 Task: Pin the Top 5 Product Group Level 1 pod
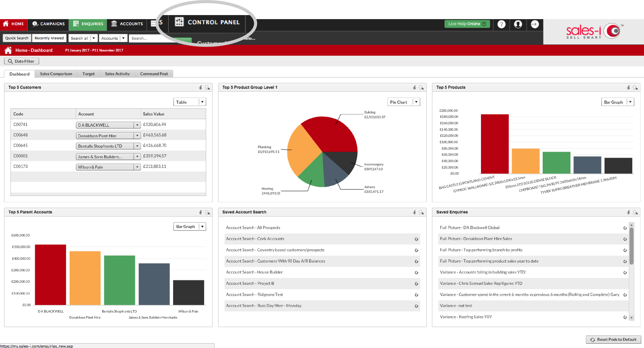pyautogui.click(x=415, y=87)
